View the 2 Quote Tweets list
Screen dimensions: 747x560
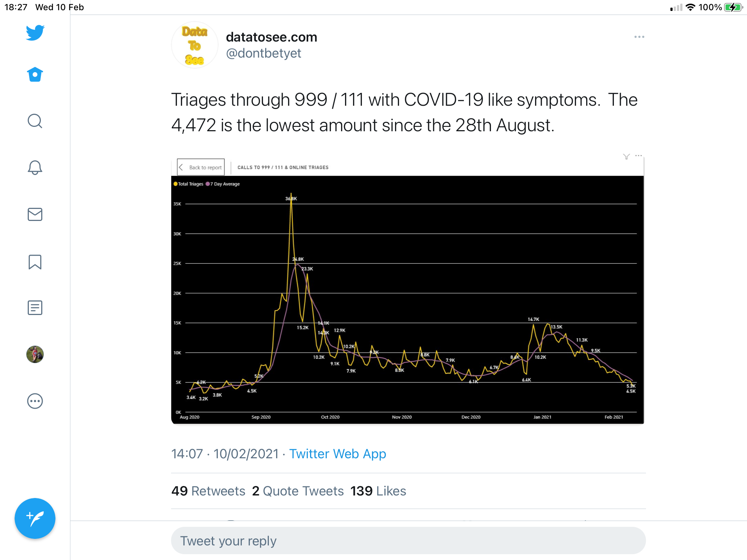(298, 491)
